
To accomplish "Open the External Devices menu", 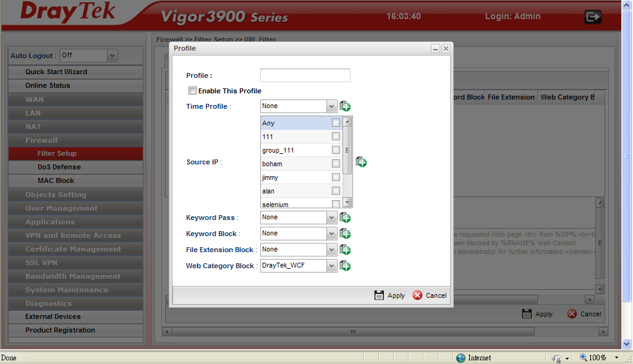I will pyautogui.click(x=75, y=317).
